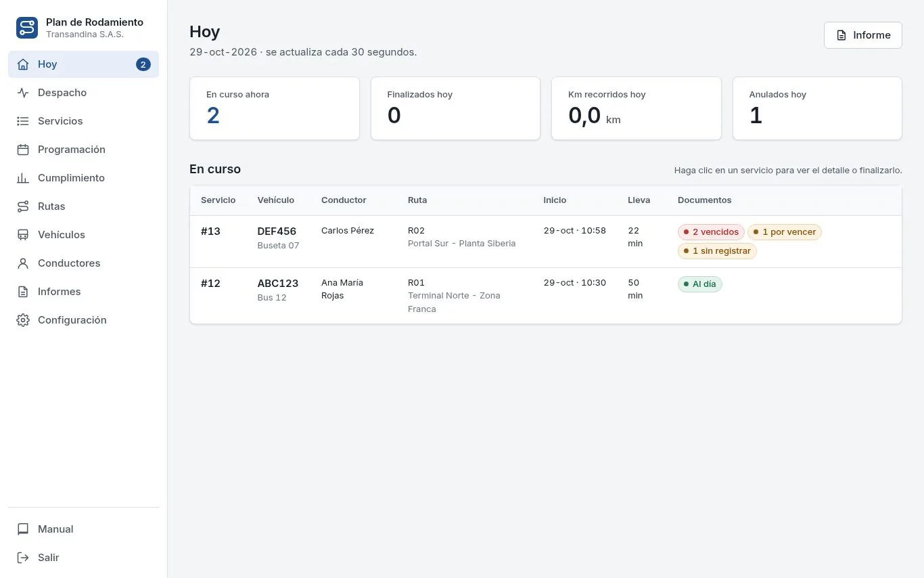The width and height of the screenshot is (924, 578).
Task: Click the Km recorridos hoy card
Action: (x=637, y=108)
